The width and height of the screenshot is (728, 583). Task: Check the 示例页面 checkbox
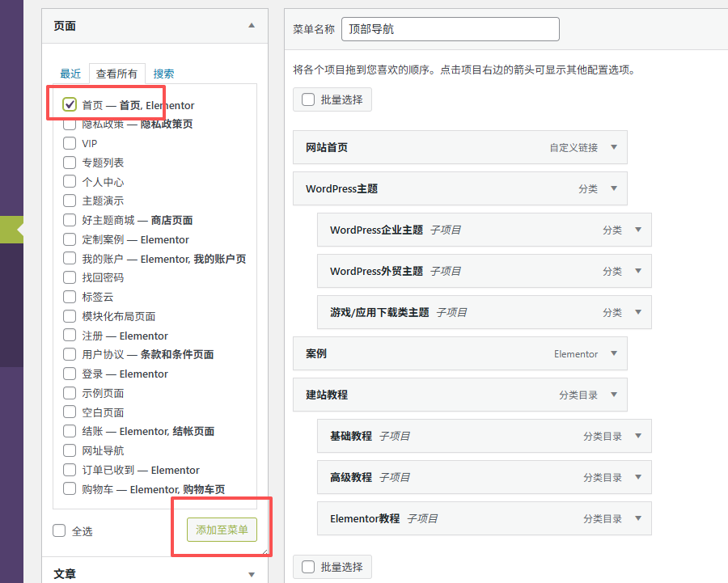point(70,393)
